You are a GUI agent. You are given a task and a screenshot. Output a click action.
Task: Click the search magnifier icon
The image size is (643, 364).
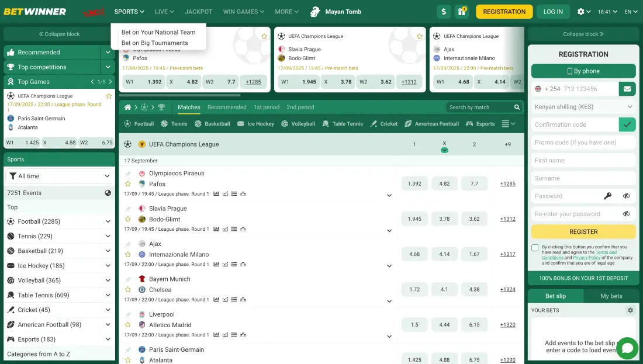pos(517,107)
